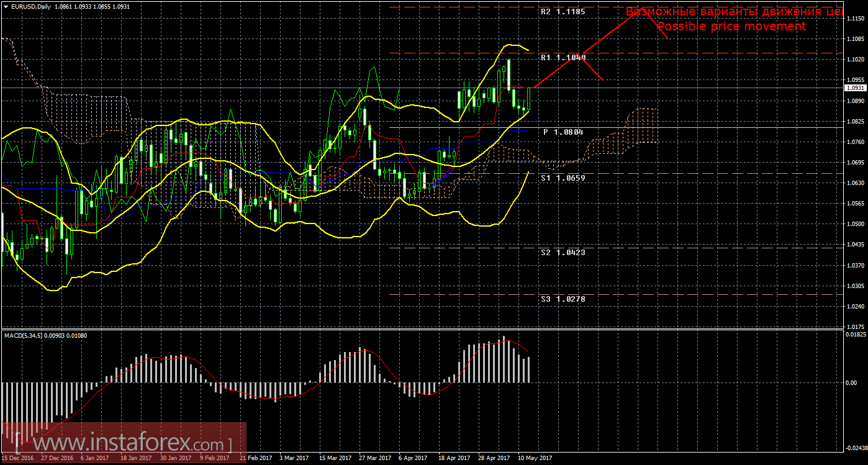
Task: Click the S3 1.0278 support label
Action: tap(563, 299)
